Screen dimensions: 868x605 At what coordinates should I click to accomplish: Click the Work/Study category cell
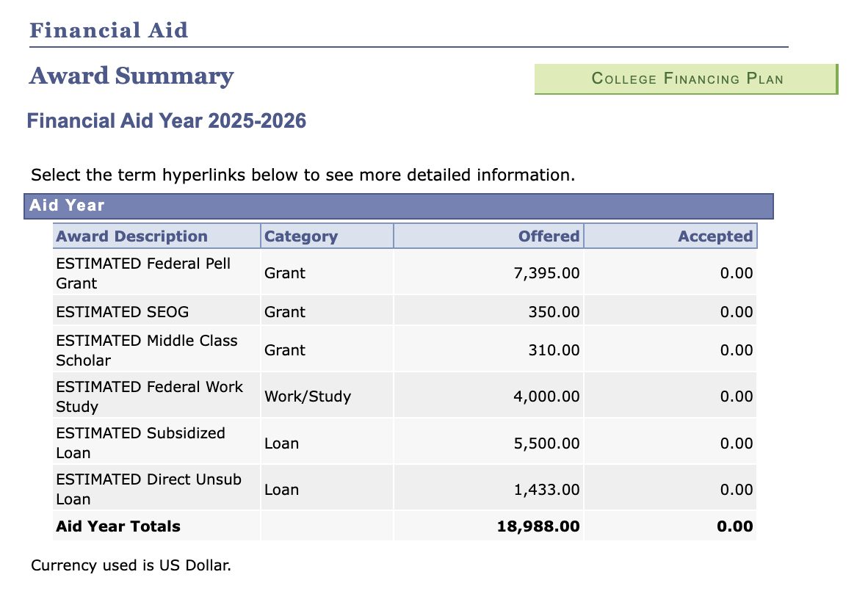(x=308, y=396)
